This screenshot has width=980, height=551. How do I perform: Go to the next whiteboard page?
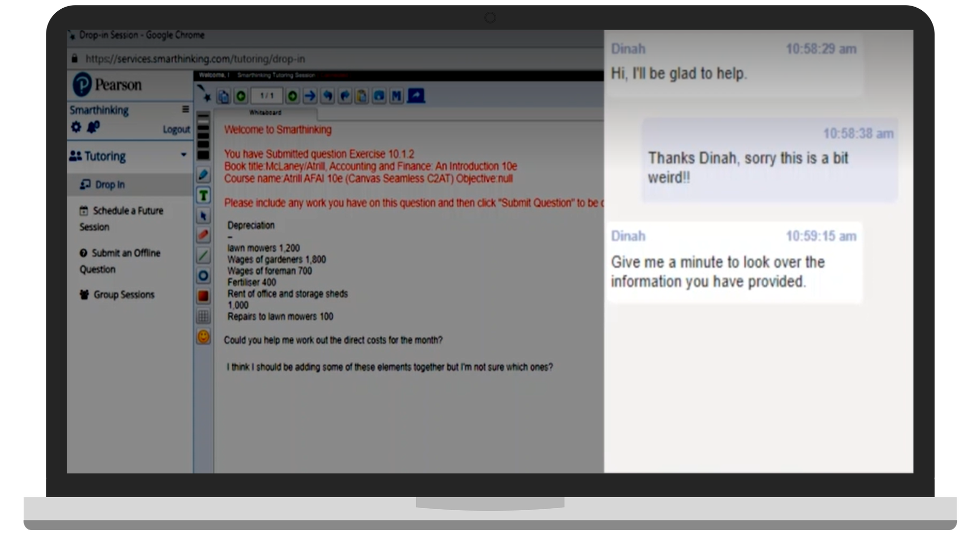click(x=292, y=96)
